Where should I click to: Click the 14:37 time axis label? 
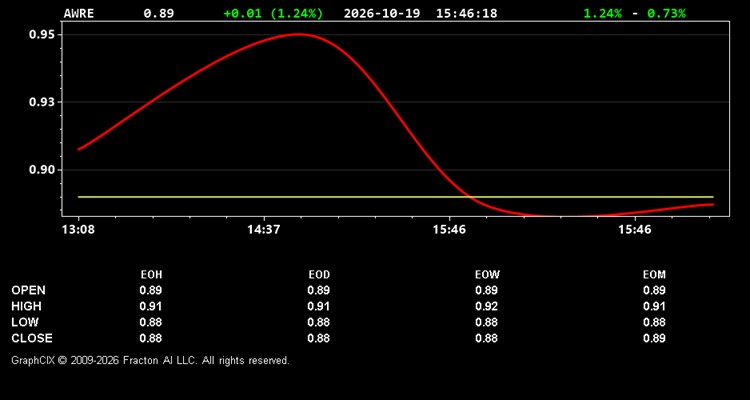(x=263, y=230)
